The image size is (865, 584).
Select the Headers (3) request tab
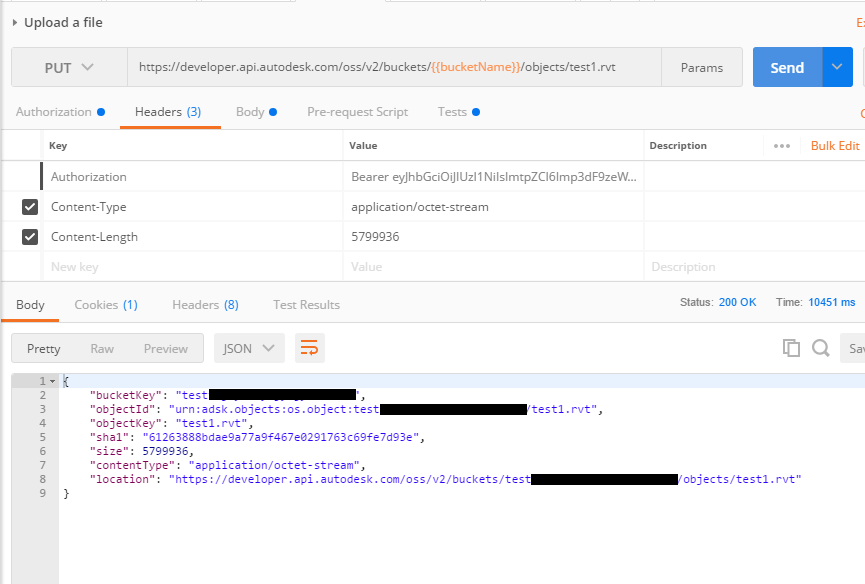[168, 112]
